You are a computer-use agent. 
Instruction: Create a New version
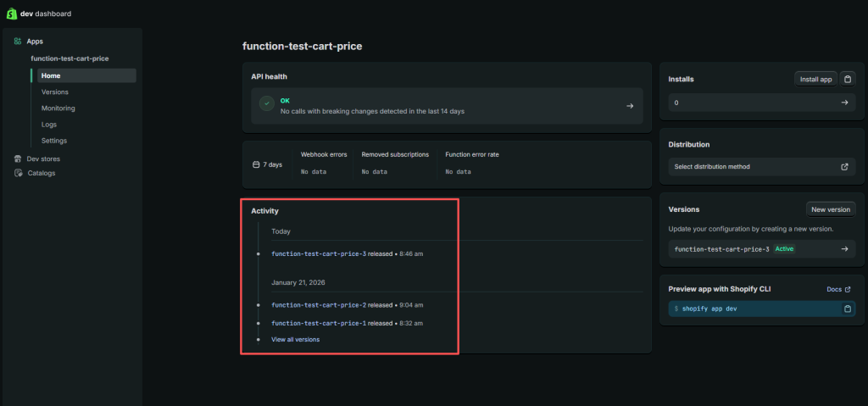pyautogui.click(x=830, y=209)
